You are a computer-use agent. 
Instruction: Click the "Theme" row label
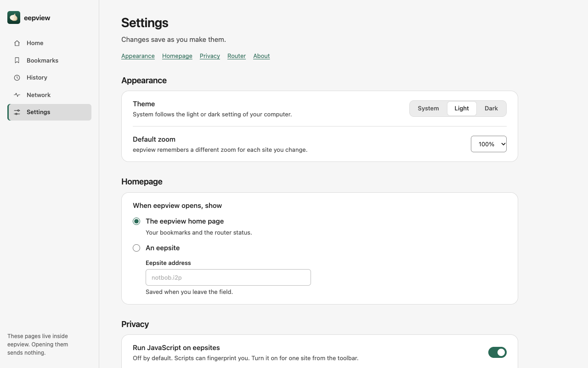[x=144, y=104]
